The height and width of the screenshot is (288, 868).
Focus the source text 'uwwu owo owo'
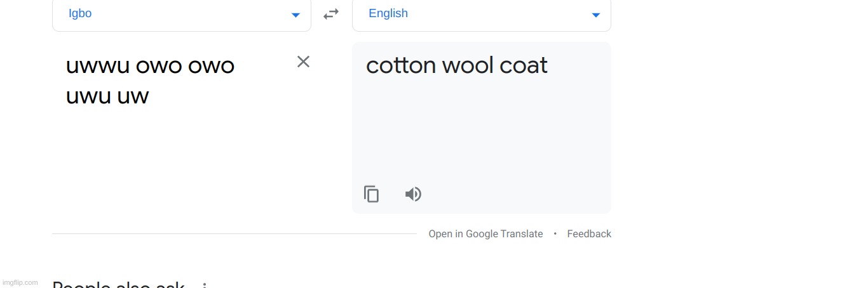coord(150,65)
